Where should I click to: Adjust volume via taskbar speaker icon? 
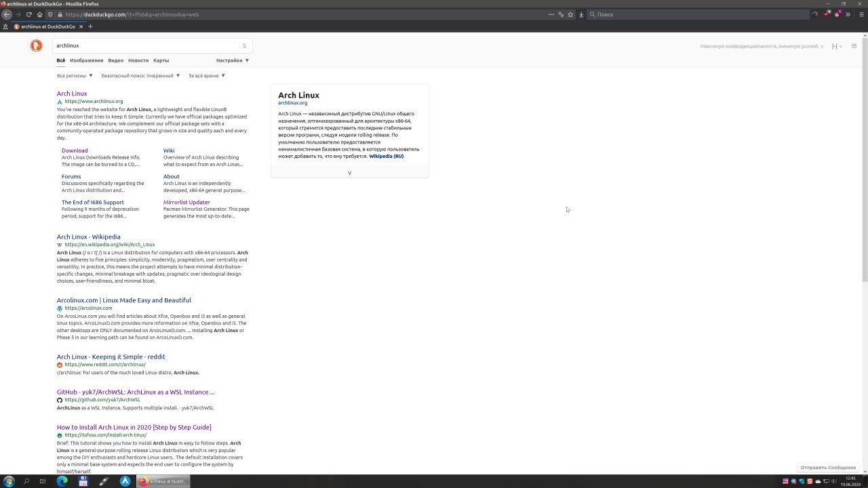(833, 481)
